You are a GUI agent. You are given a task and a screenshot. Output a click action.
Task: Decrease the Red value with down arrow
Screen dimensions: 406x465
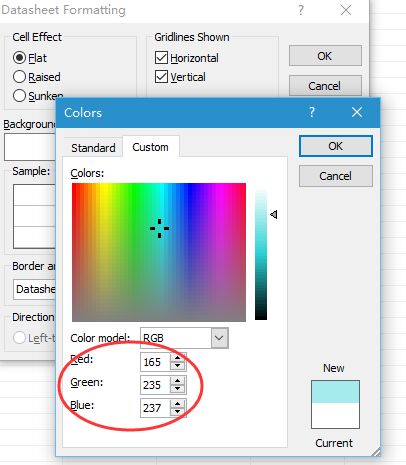coord(177,366)
